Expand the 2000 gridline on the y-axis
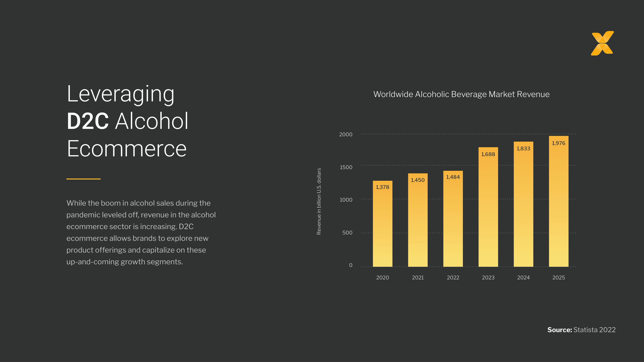Screen dimensions: 644x362 pyautogui.click(x=346, y=134)
